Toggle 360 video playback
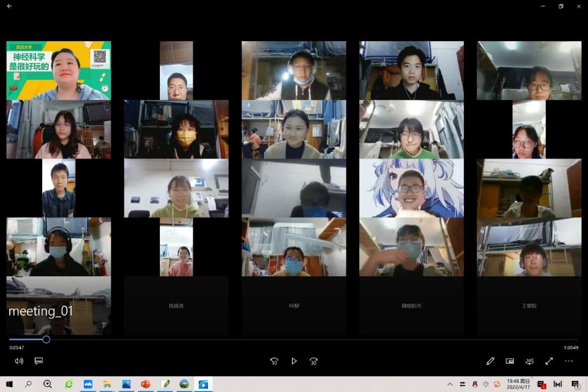Screen dimensions: 588x392 pyautogui.click(x=529, y=361)
